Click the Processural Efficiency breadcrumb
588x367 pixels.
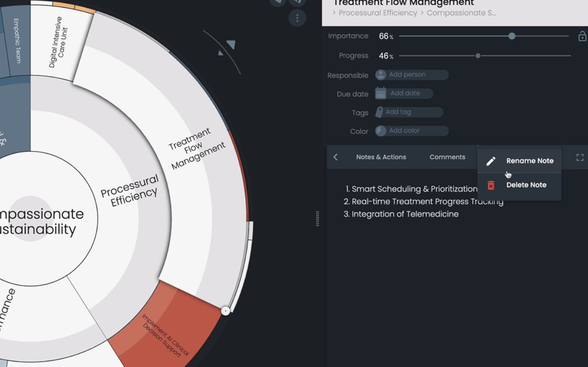pos(378,13)
